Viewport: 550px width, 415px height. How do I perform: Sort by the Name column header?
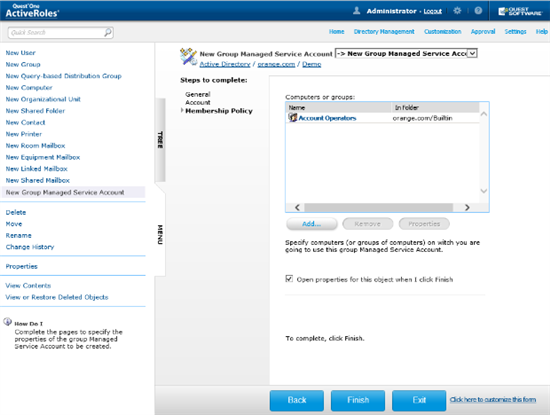pyautogui.click(x=339, y=107)
